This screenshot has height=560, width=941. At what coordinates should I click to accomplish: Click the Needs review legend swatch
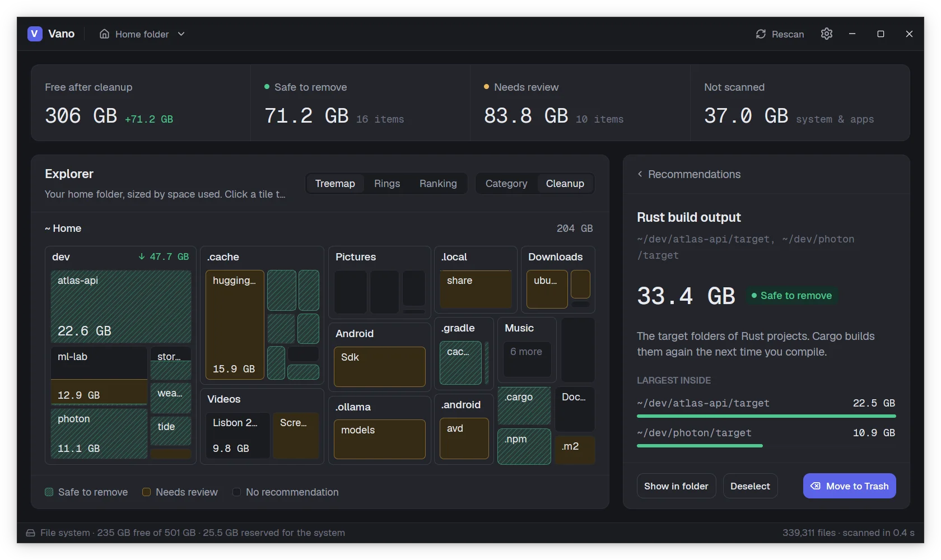coord(146,492)
